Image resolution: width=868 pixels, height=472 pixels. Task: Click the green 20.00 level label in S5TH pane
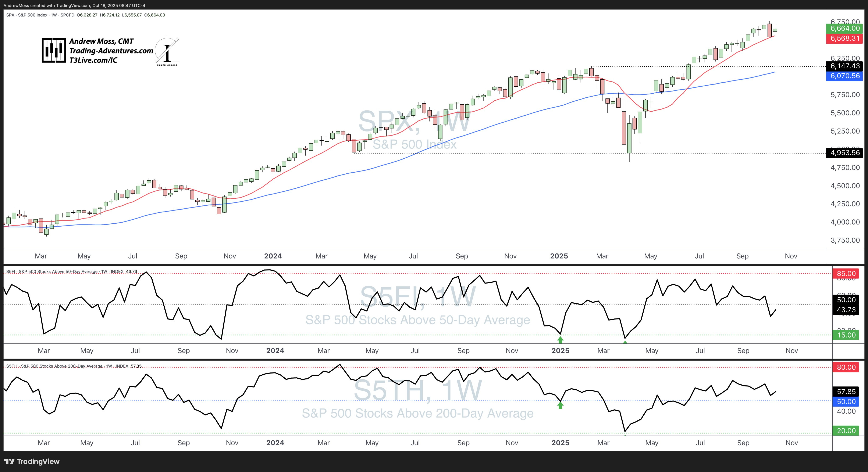pos(846,431)
